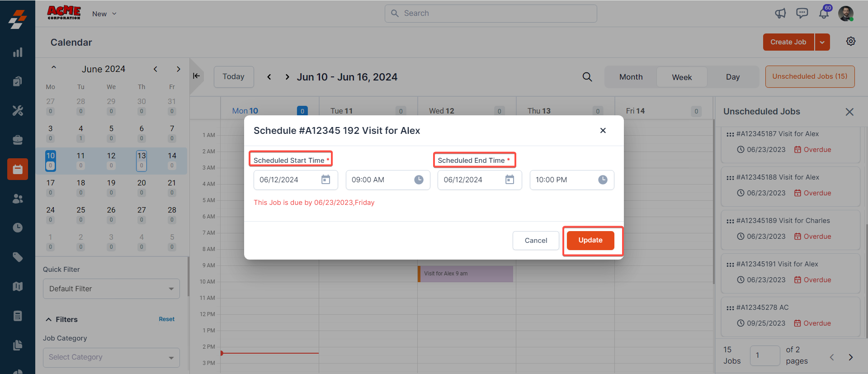868x374 pixels.
Task: Collapse the Filters section
Action: [x=49, y=320]
